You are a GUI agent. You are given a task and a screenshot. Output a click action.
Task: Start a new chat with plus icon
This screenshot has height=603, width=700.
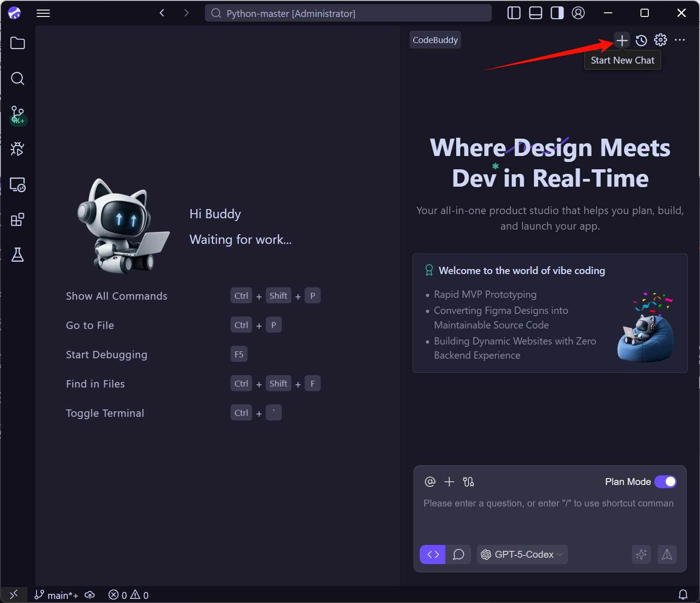point(622,40)
